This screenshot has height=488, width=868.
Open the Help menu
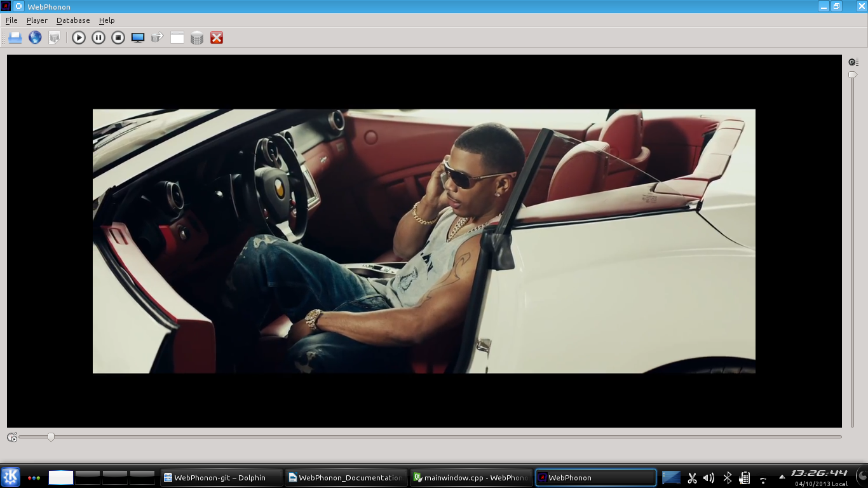coord(107,20)
